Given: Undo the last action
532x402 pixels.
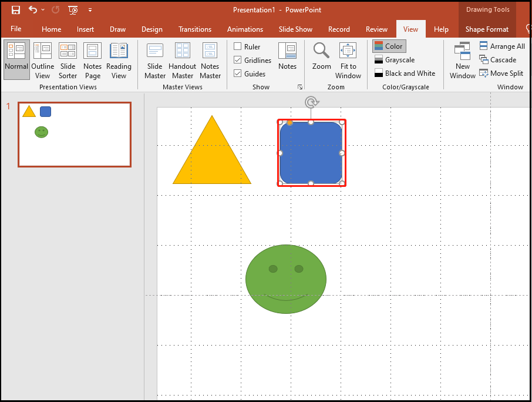Looking at the screenshot, I should click(32, 9).
